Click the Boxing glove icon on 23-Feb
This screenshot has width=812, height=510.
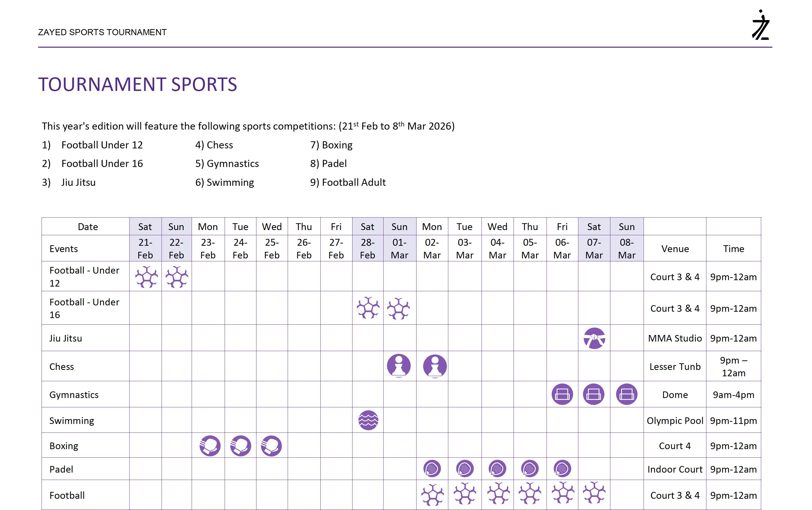210,446
